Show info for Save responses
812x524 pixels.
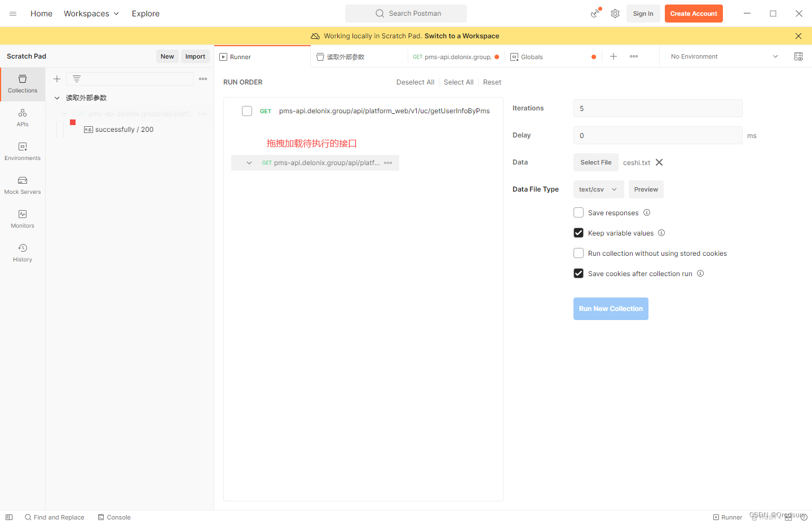pos(647,212)
